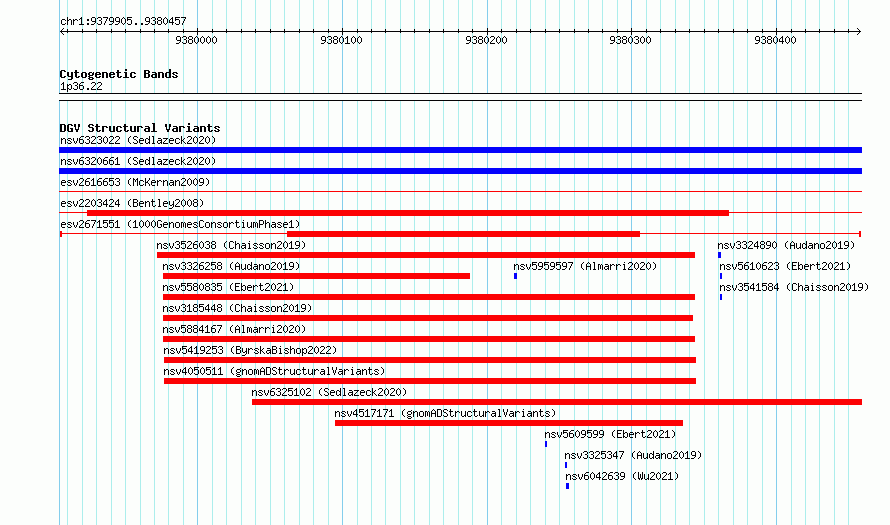Screen dimensions: 890x525
Task: Select the 1p36.22 band label
Action: pyautogui.click(x=81, y=86)
